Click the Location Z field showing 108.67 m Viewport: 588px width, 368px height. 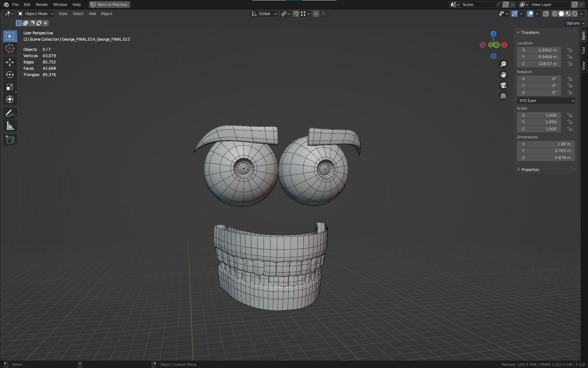tap(539, 64)
